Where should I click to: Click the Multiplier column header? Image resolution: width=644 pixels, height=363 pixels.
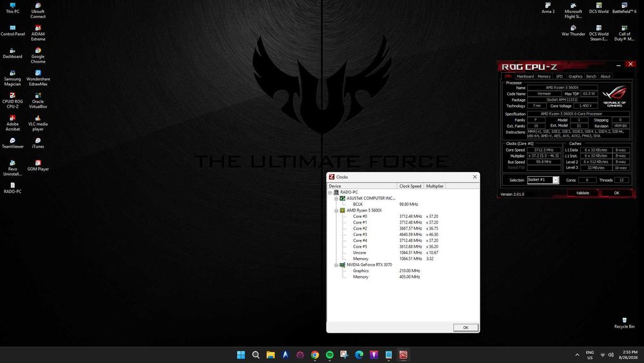click(x=435, y=186)
